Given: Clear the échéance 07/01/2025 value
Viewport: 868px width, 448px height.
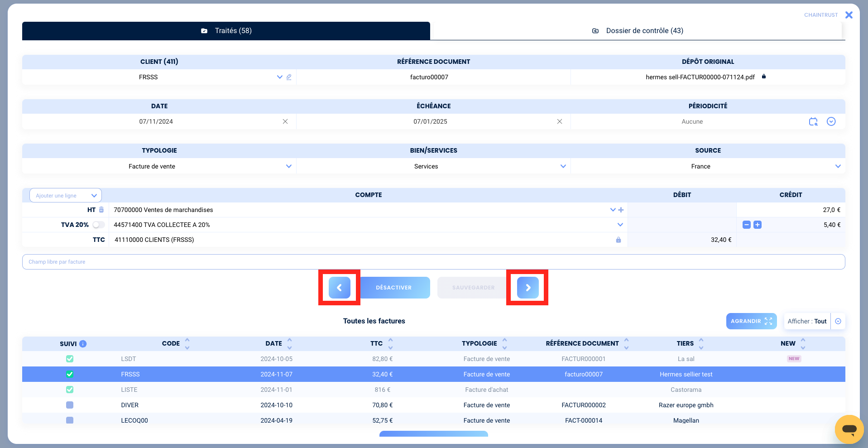Looking at the screenshot, I should click(x=560, y=121).
